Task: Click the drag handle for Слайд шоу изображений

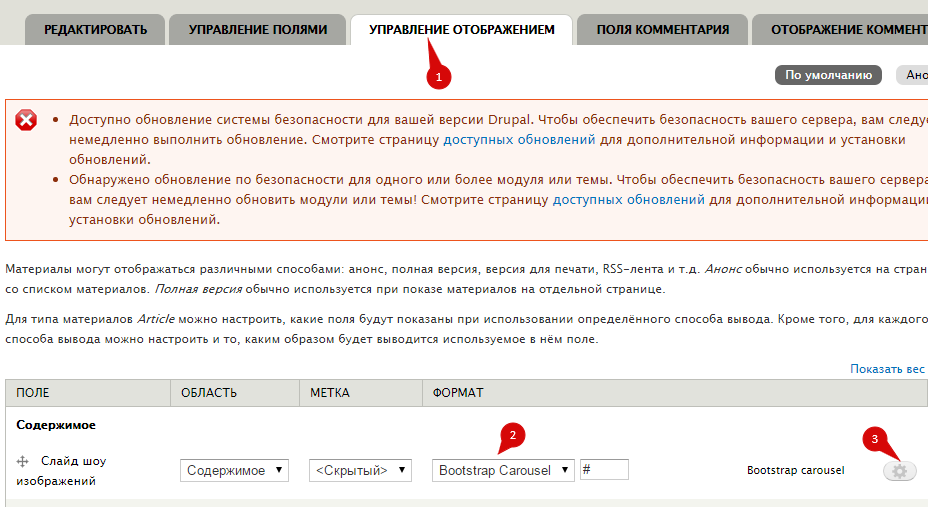Action: pyautogui.click(x=23, y=462)
